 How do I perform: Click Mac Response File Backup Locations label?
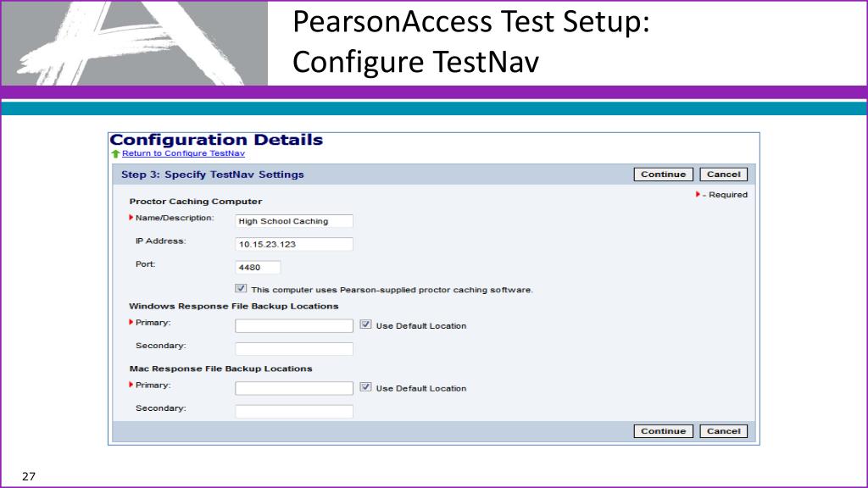221,369
